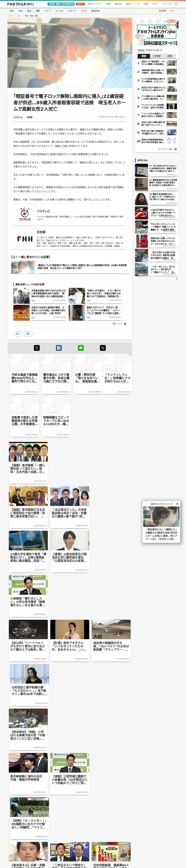Screen dimensions: 186x868
Task: Open 政治スクエア in top menu
Action: [95, 4]
